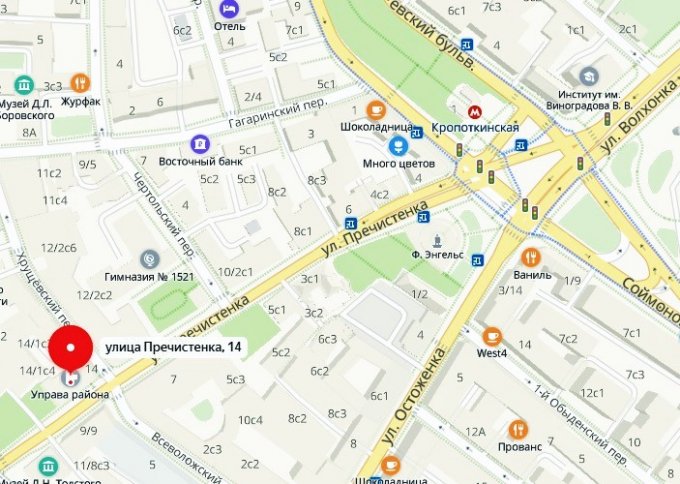Image resolution: width=680 pixels, height=484 pixels.
Task: Click the ул. Остоженка street label
Action: pos(414,397)
